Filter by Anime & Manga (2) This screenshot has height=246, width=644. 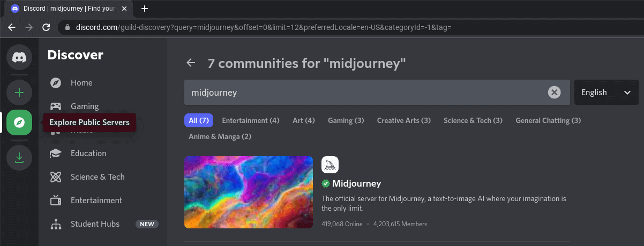(x=220, y=136)
